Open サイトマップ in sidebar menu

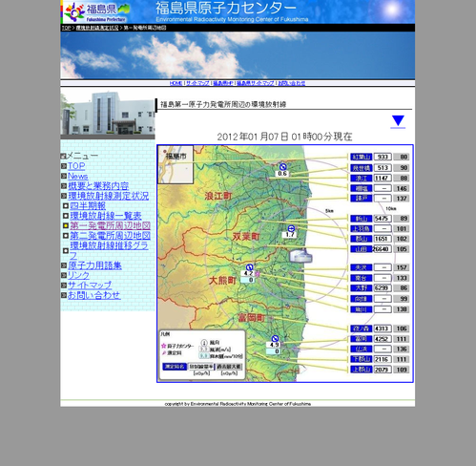(90, 286)
